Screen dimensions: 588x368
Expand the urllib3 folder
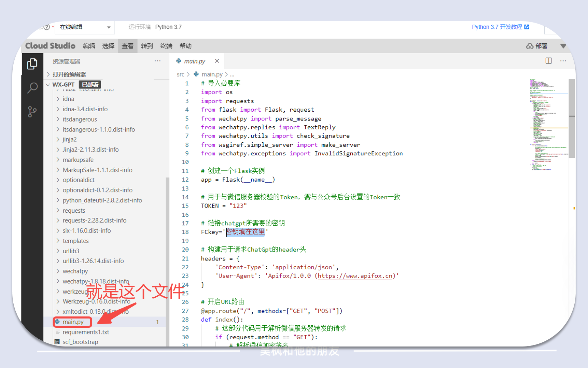pos(71,251)
